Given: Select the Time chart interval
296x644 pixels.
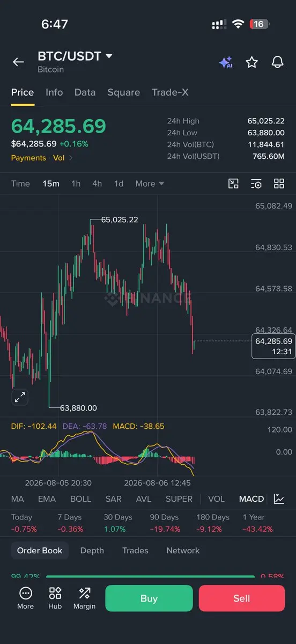Looking at the screenshot, I should pos(20,184).
